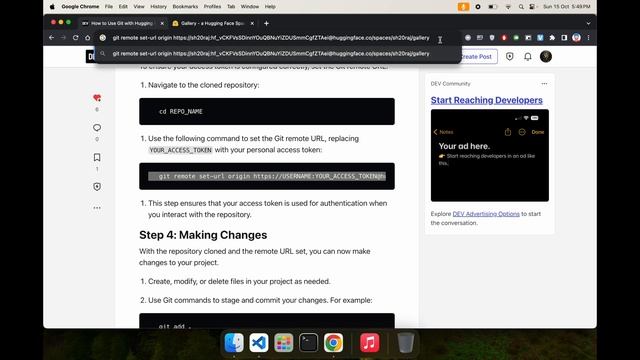The height and width of the screenshot is (360, 640).
Task: Open the Bookmarks menu
Action: tap(185, 7)
